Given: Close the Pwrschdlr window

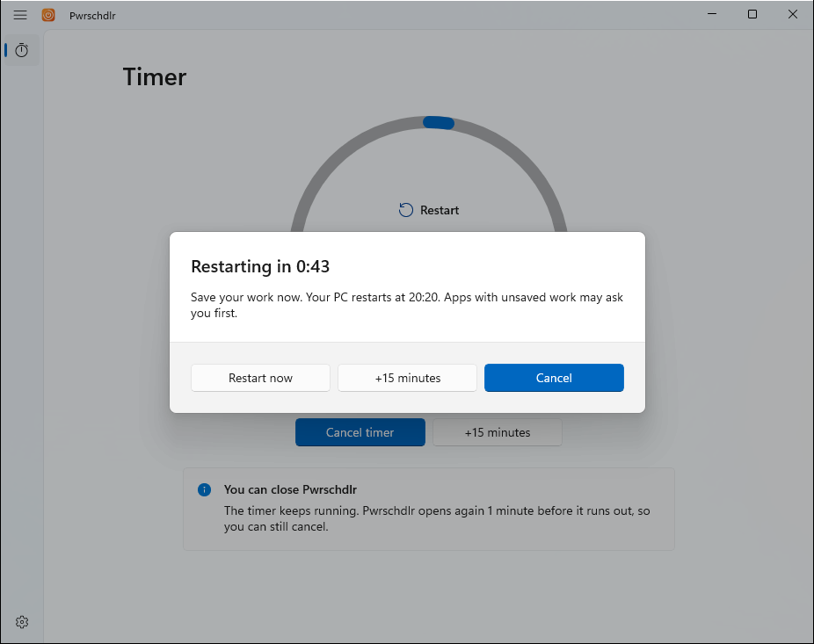Looking at the screenshot, I should tap(793, 15).
